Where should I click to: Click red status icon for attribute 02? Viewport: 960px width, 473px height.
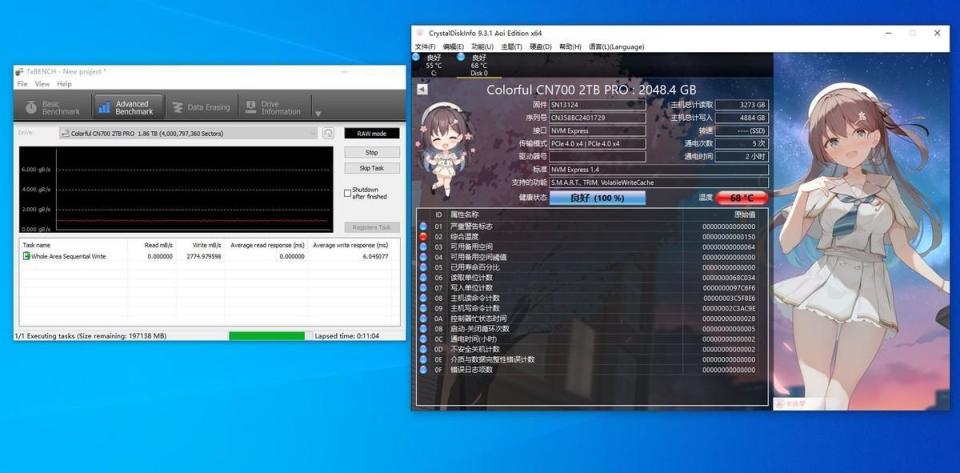423,236
